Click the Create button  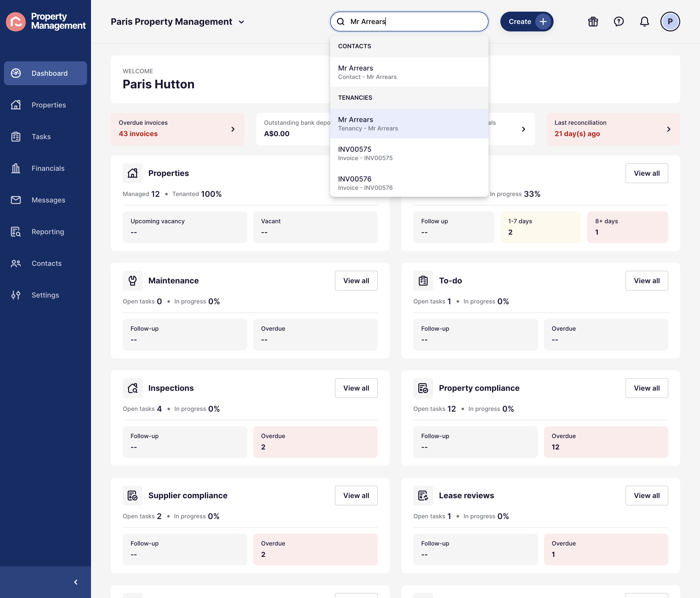point(527,22)
